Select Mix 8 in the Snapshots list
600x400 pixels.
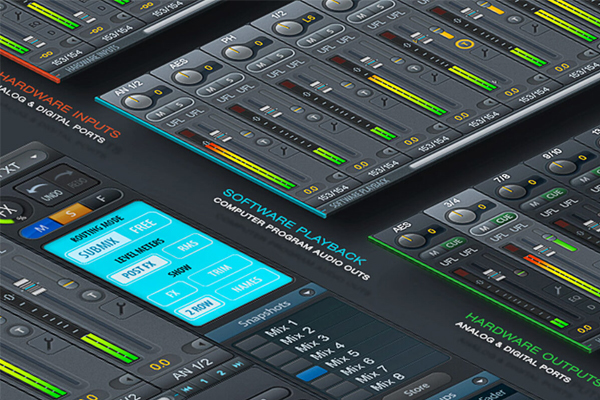pyautogui.click(x=386, y=381)
